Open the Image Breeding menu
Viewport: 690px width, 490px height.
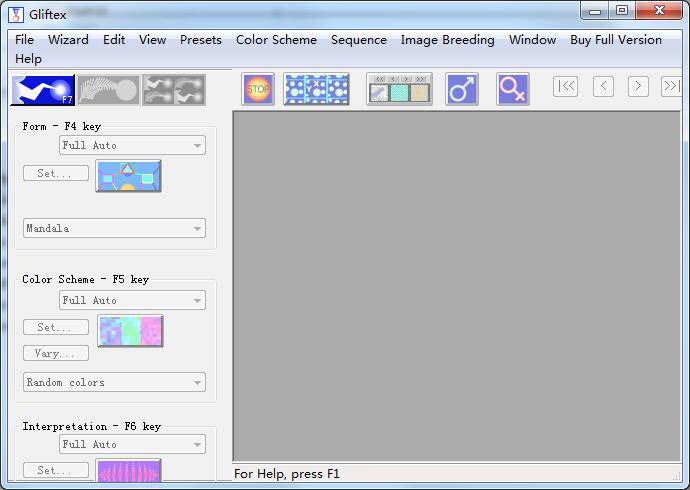pos(447,40)
